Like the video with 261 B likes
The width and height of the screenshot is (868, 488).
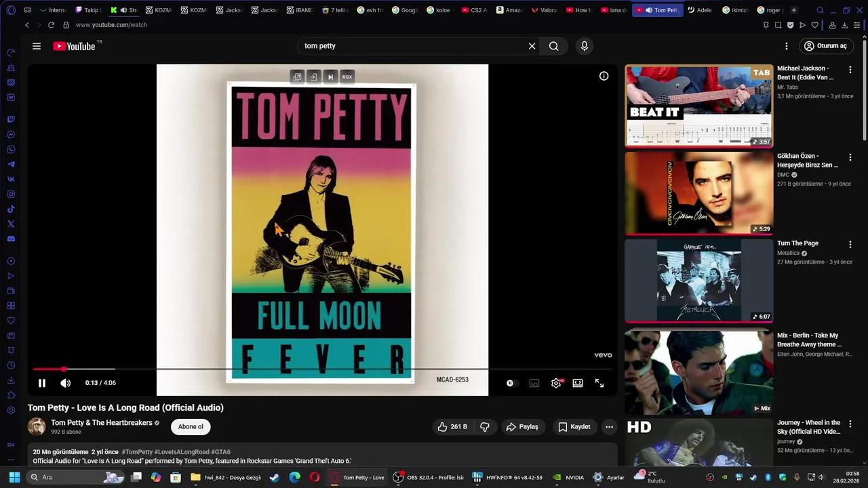(452, 427)
